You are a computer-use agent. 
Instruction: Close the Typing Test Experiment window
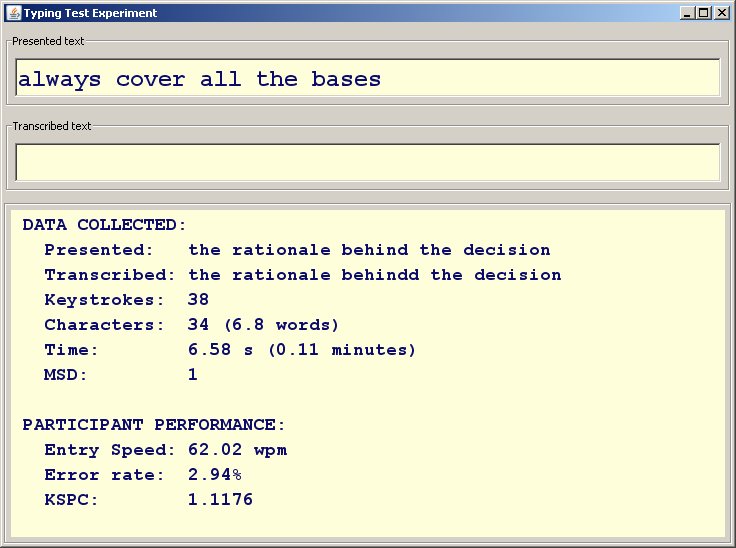(721, 13)
